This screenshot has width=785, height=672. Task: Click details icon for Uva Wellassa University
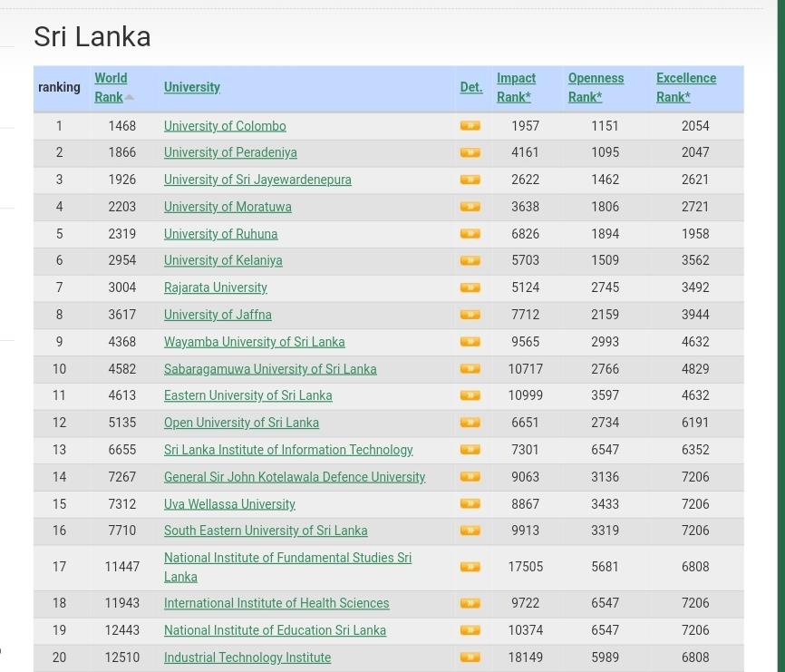click(470, 504)
